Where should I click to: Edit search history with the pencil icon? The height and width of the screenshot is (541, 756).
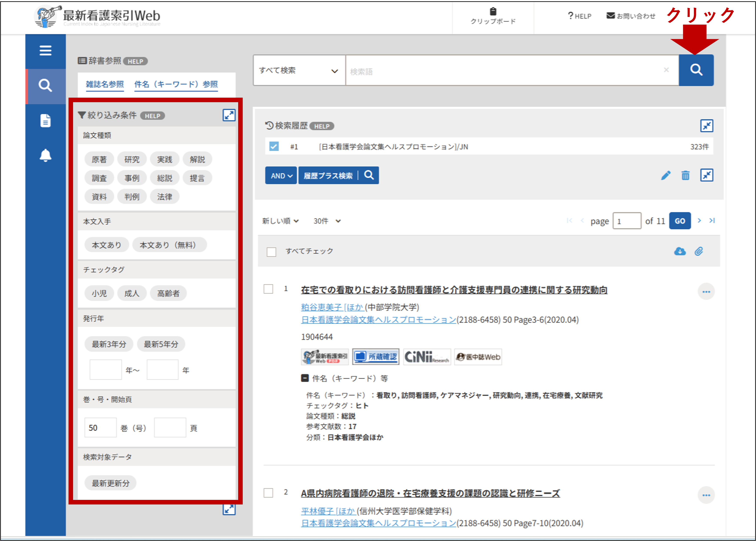pyautogui.click(x=665, y=175)
